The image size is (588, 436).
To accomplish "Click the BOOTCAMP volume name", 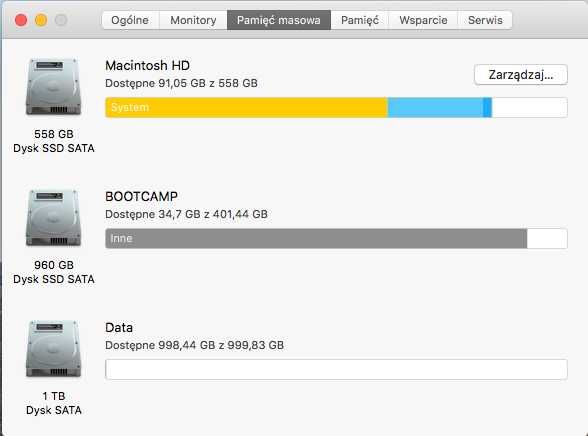I will coord(141,196).
